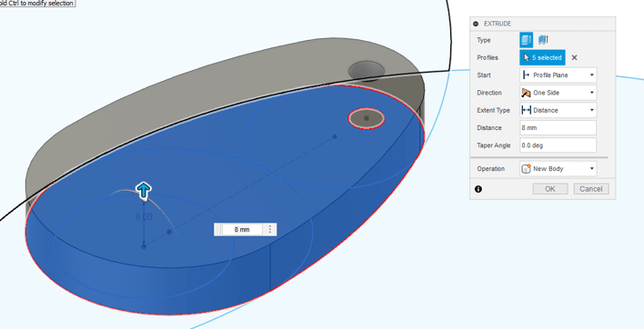Confirm the extrude with OK
This screenshot has height=329, width=644.
point(550,189)
